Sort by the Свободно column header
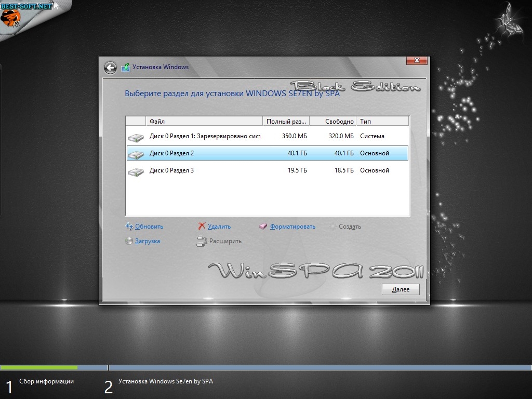The width and height of the screenshot is (532, 399). coord(333,121)
